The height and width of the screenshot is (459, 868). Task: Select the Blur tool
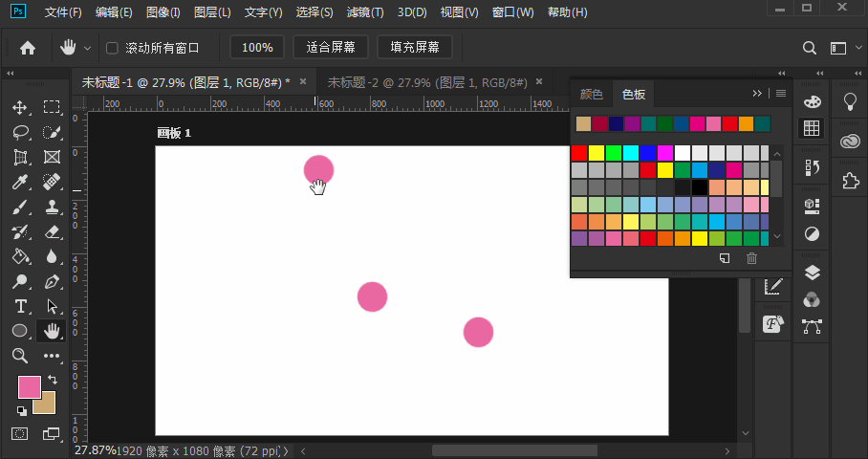52,256
